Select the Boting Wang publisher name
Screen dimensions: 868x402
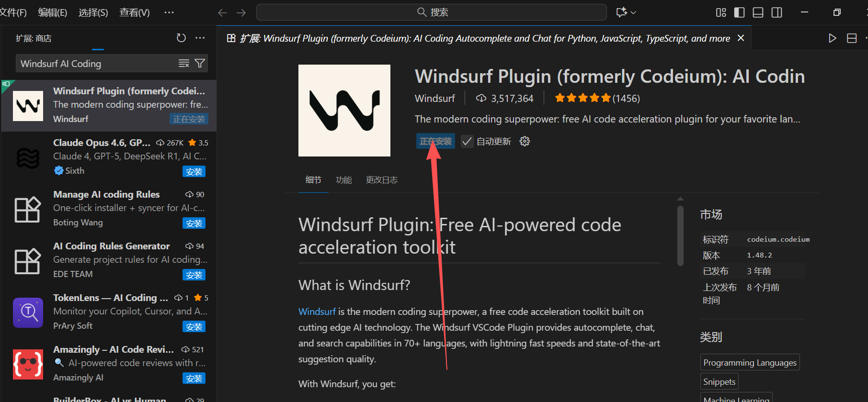tap(78, 222)
